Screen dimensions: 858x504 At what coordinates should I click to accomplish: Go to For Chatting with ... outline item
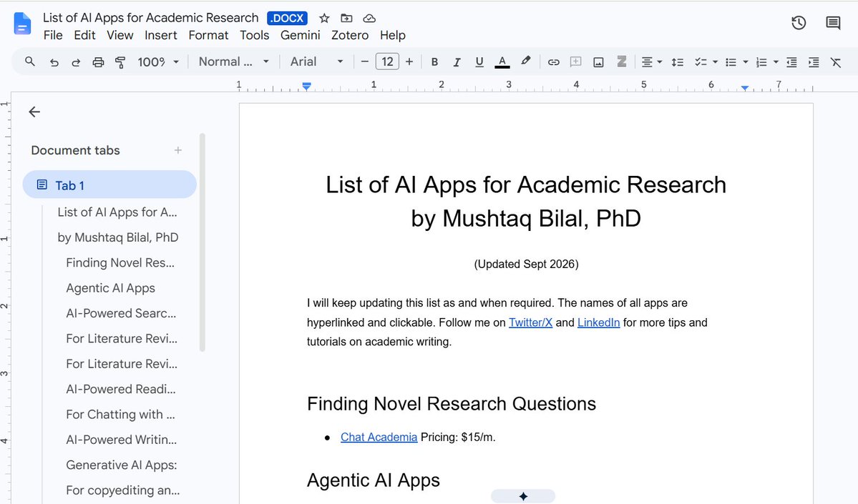pos(120,415)
